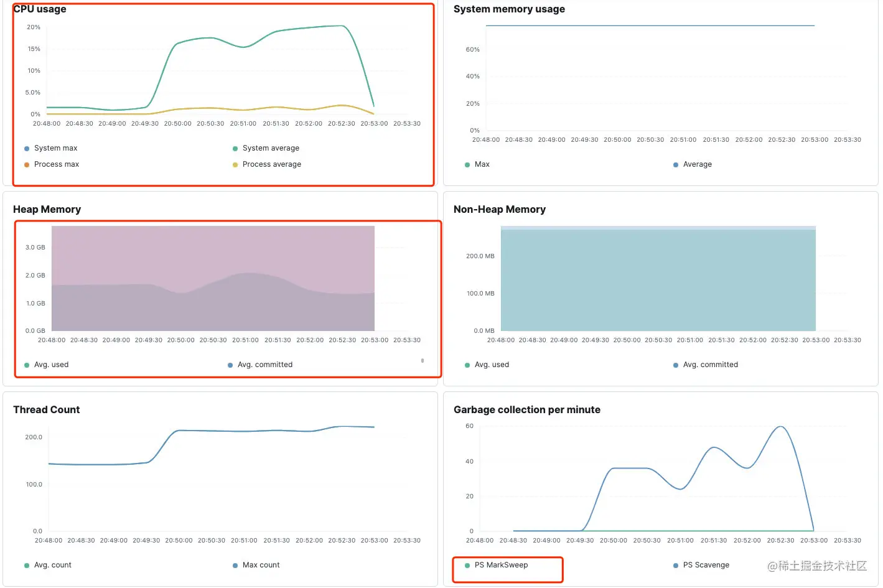
Task: Click the 1.0 GB axis label in Heap Memory
Action: point(35,304)
